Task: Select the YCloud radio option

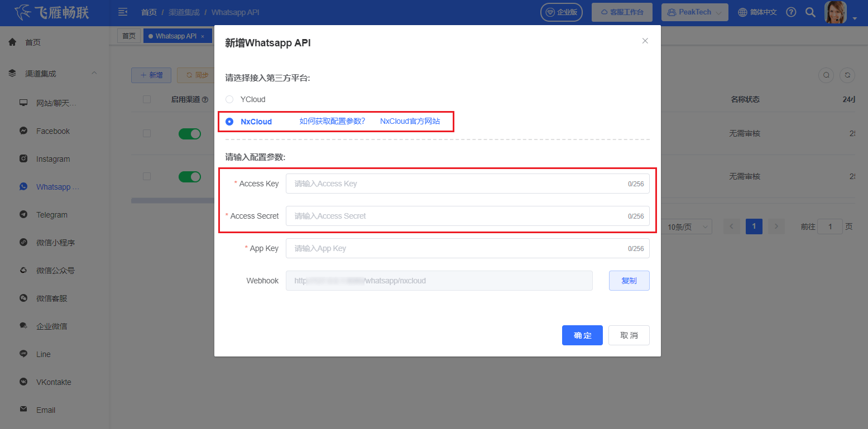Action: coord(229,99)
